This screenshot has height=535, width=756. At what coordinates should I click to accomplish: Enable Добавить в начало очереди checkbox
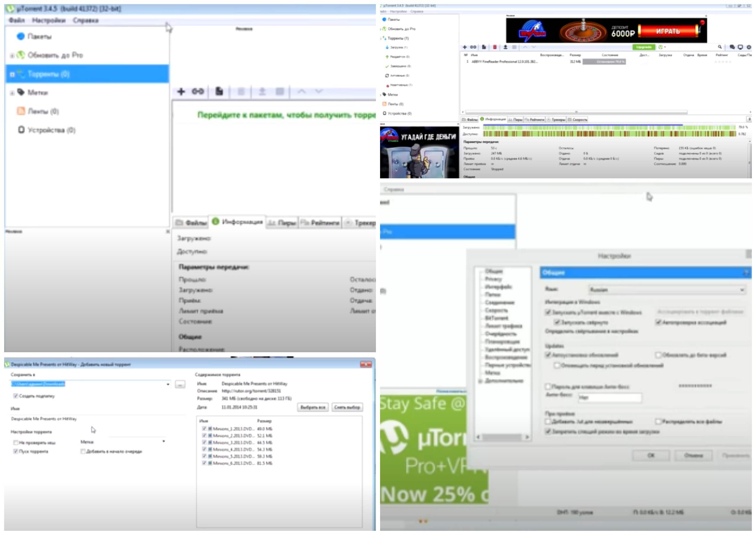pos(83,451)
